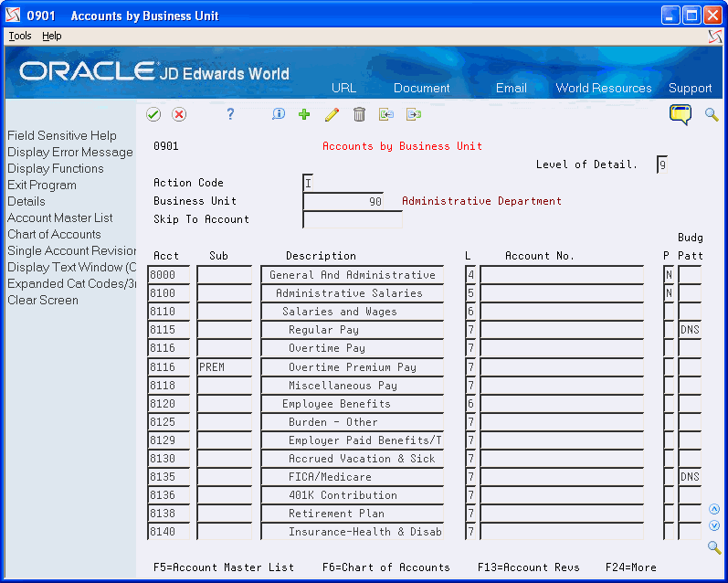Screen dimensions: 728x583
Task: Click the red X cancel icon
Action: click(179, 114)
